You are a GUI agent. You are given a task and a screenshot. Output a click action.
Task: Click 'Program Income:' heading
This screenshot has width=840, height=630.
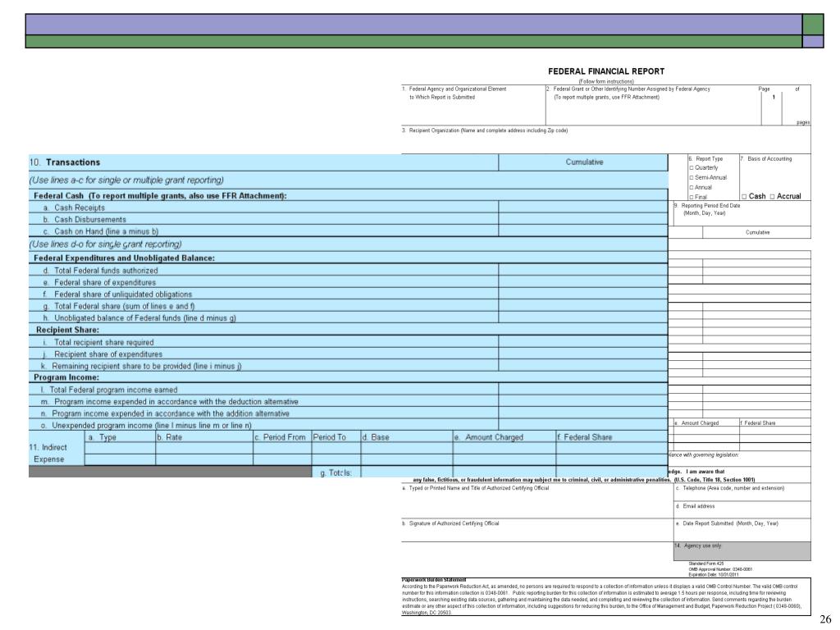[66, 377]
